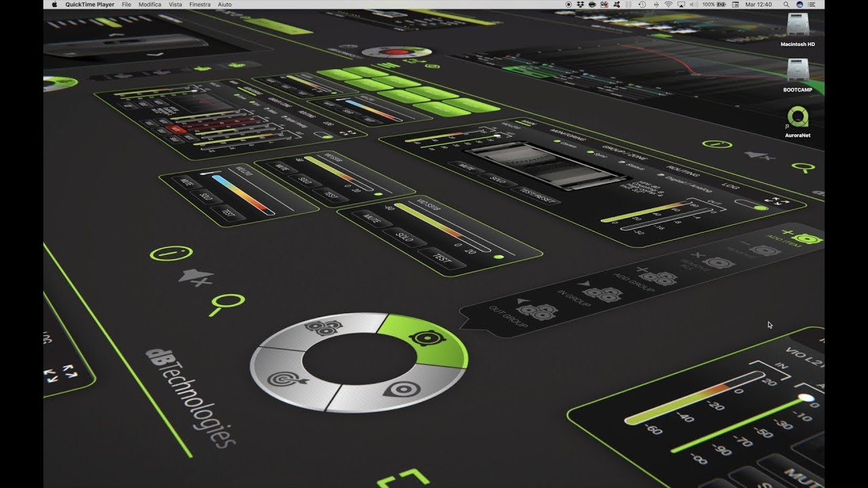Open the QuickTime Player menu
Image resolution: width=868 pixels, height=488 pixels.
click(88, 4)
